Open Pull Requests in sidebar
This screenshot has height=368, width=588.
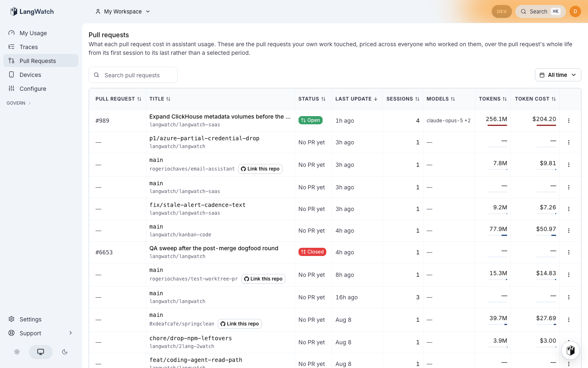coord(41,61)
